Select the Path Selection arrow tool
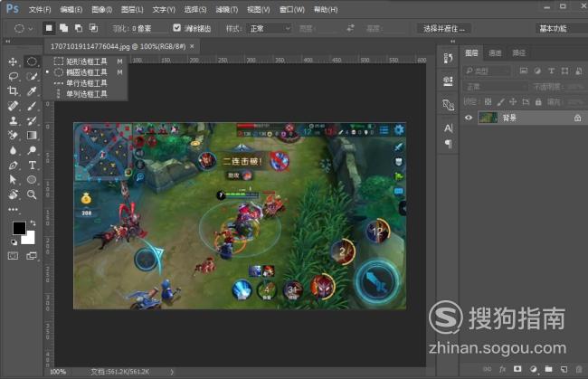588x379 pixels. click(x=13, y=180)
